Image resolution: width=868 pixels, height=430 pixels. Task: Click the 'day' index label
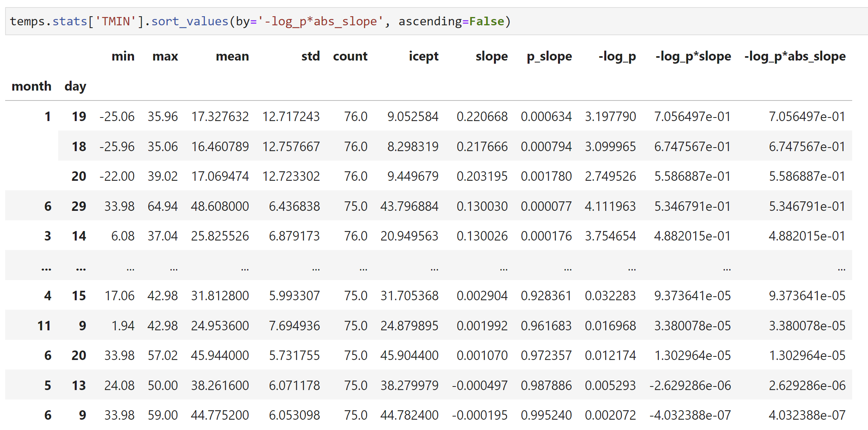pyautogui.click(x=75, y=86)
